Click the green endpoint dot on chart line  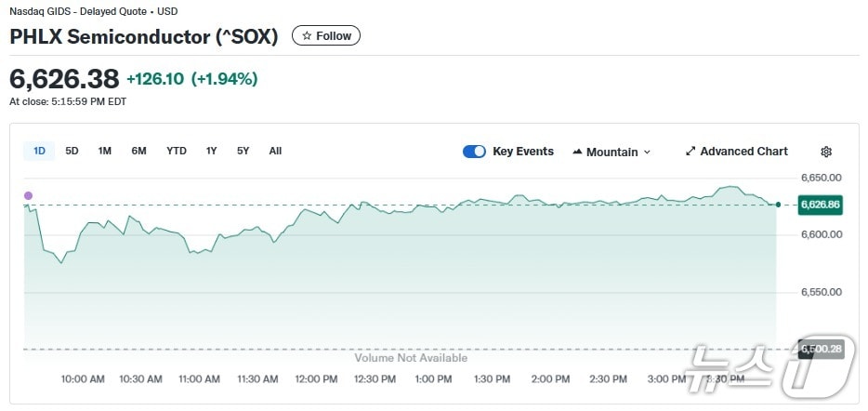(x=777, y=205)
